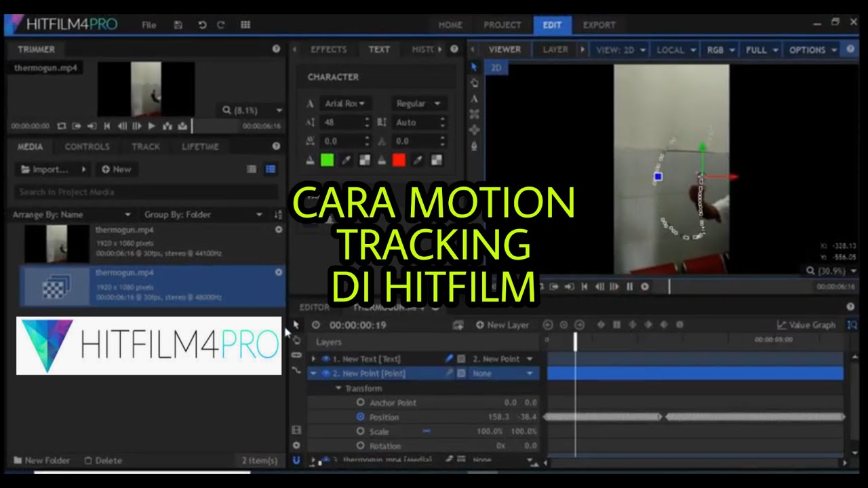Viewport: 868px width, 488px height.
Task: Toggle visibility of New Text layer
Action: point(325,359)
